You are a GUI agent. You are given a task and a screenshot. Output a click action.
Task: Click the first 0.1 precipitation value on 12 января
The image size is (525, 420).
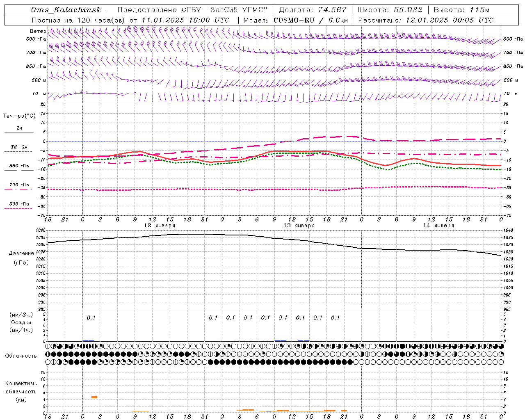[91, 317]
